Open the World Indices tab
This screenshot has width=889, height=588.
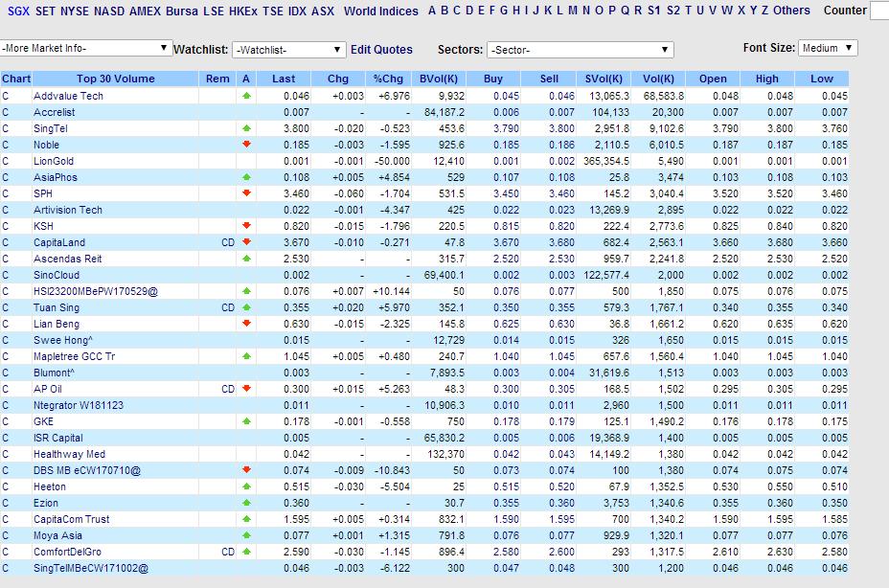coord(381,11)
